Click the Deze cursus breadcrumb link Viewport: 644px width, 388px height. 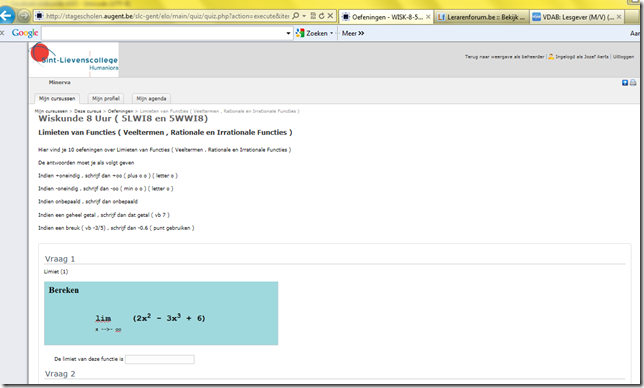87,111
